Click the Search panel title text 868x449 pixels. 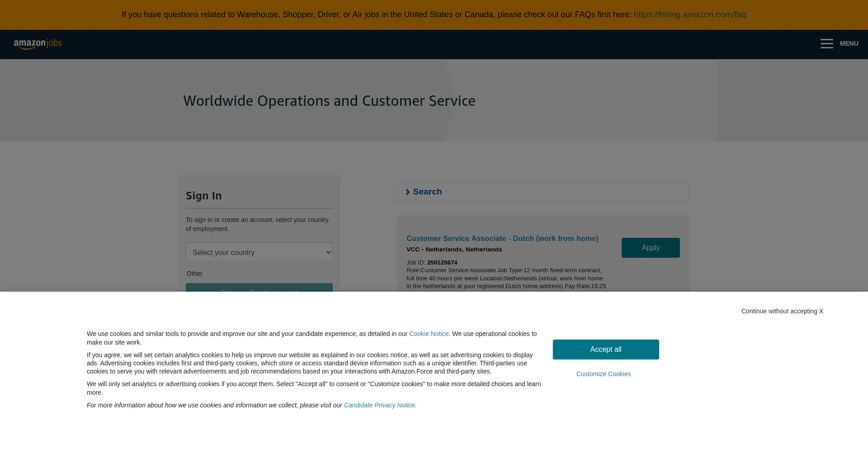[x=427, y=192]
